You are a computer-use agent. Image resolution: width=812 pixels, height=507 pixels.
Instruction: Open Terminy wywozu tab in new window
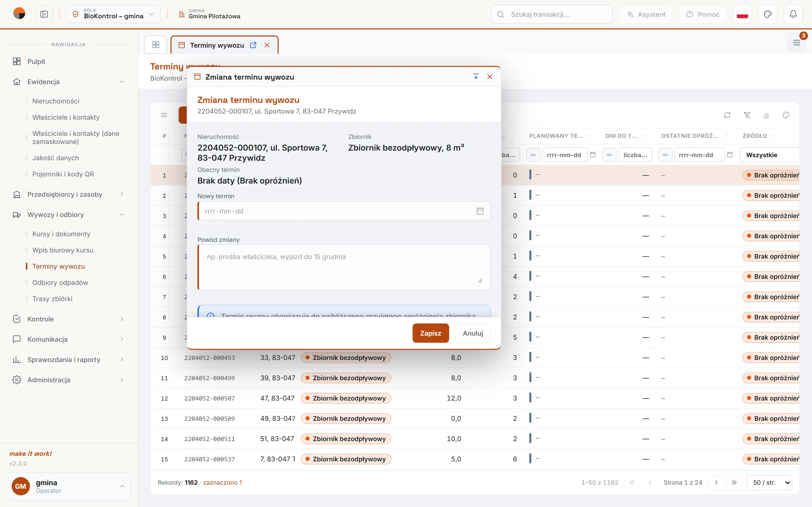pyautogui.click(x=253, y=45)
